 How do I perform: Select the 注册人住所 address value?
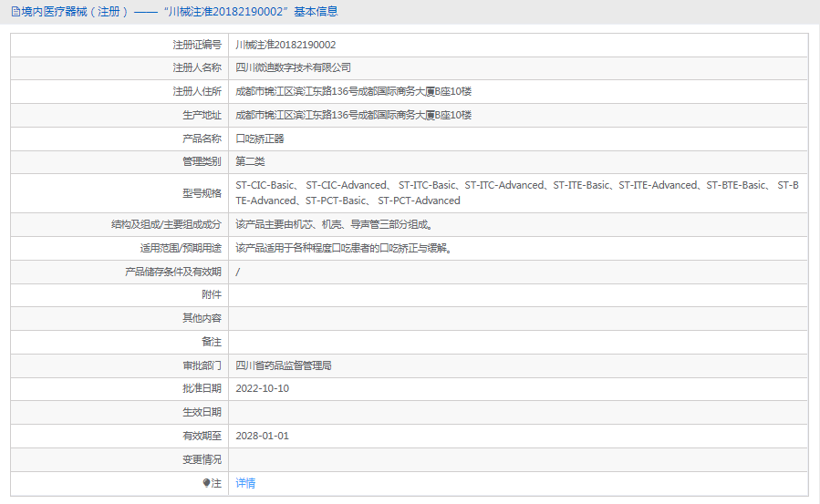354,91
